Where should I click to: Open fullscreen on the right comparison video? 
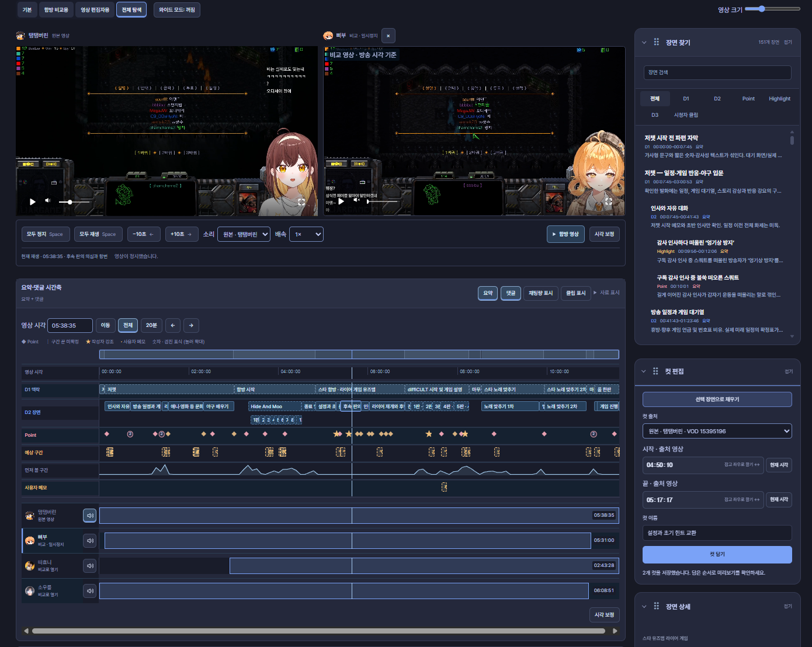(609, 201)
